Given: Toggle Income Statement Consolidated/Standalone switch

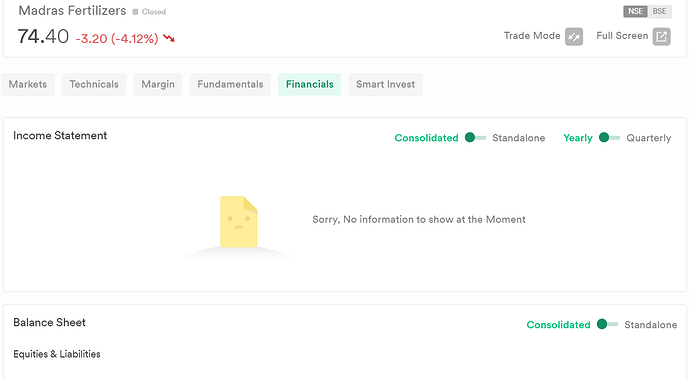Looking at the screenshot, I should pos(475,138).
